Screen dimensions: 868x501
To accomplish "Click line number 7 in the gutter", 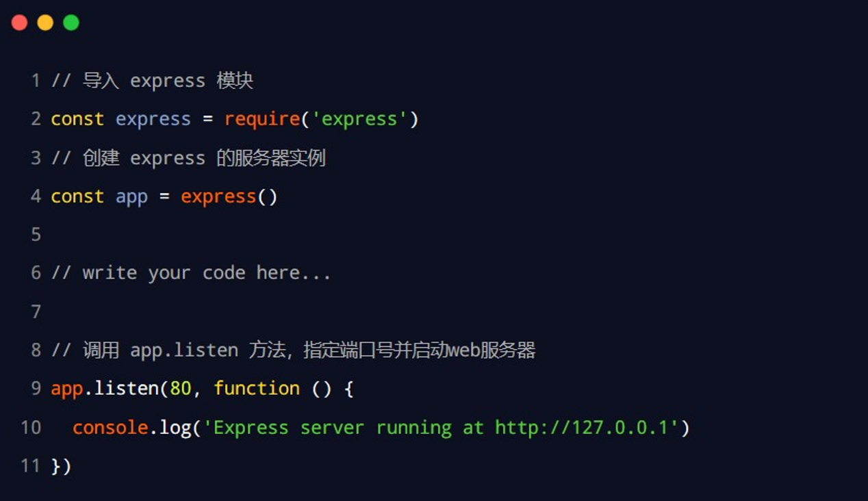I will [36, 312].
